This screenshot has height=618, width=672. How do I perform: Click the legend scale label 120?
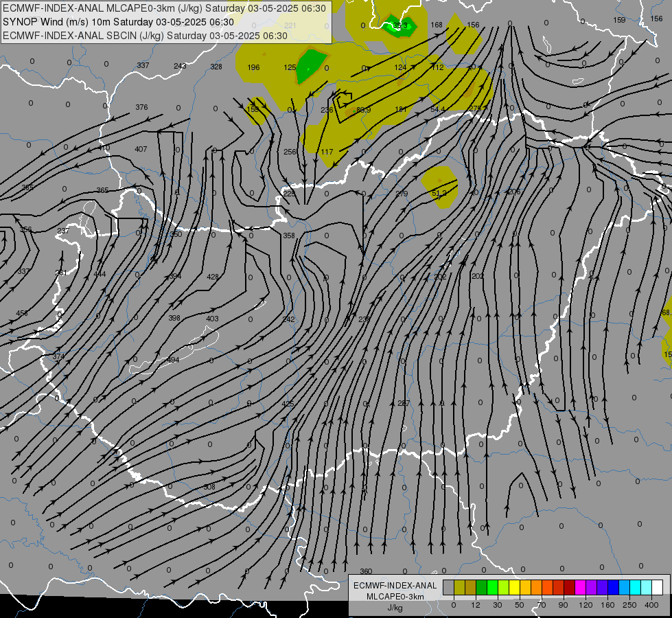586,605
